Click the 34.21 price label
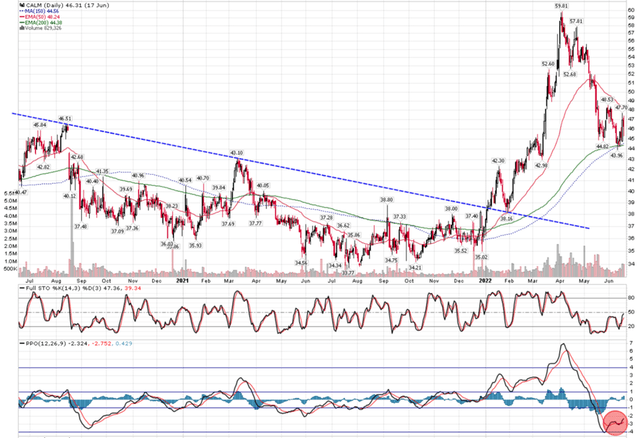The image size is (640, 438). [415, 267]
